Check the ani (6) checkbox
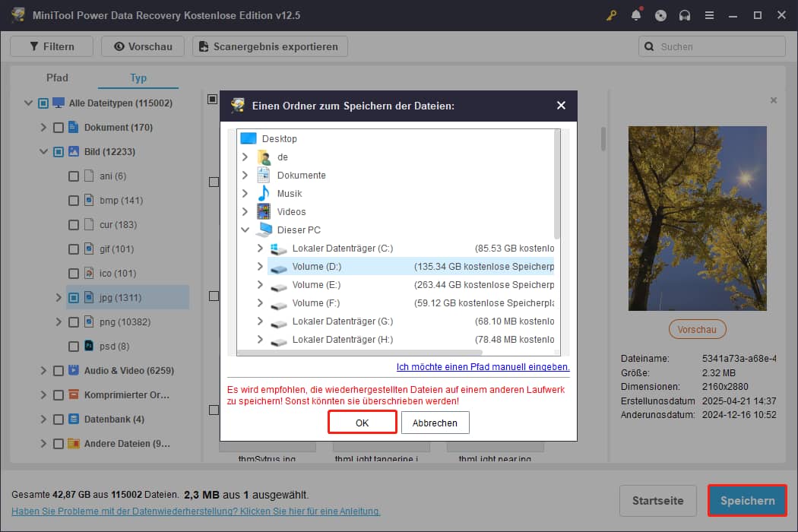The image size is (798, 532). tap(74, 176)
